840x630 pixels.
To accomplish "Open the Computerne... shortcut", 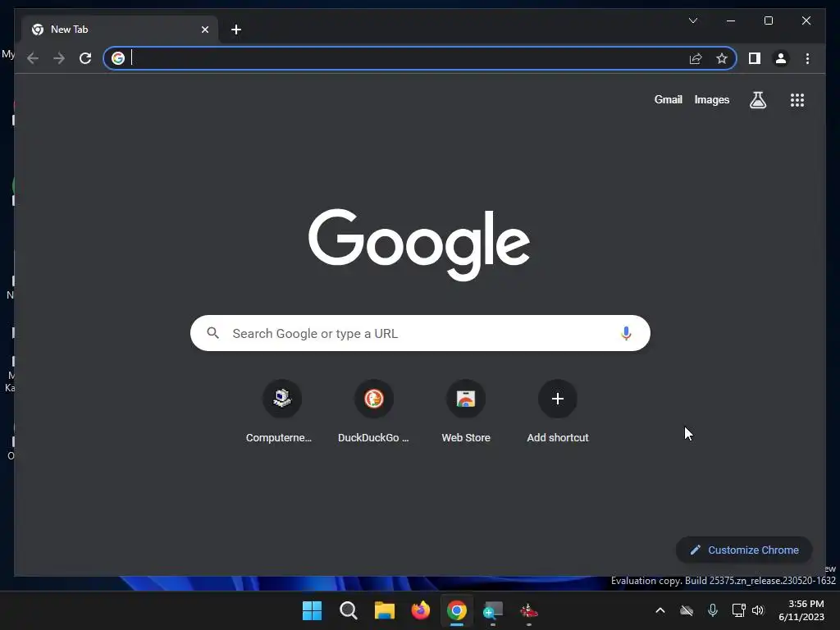I will point(282,411).
